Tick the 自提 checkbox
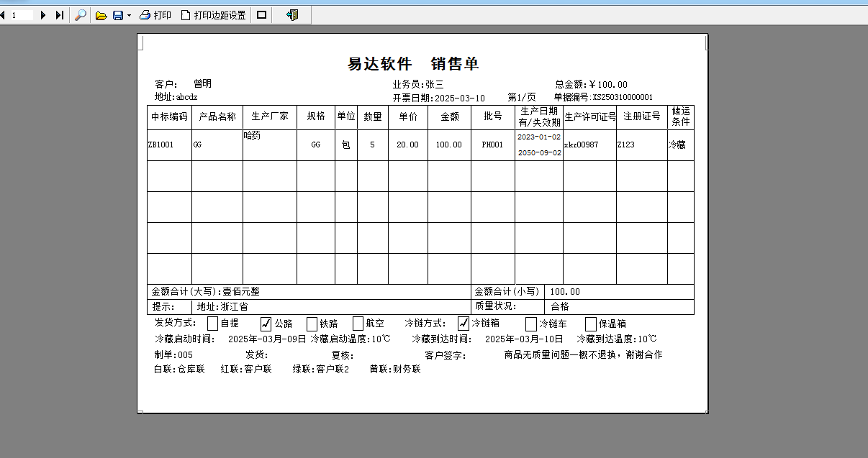 [212, 324]
